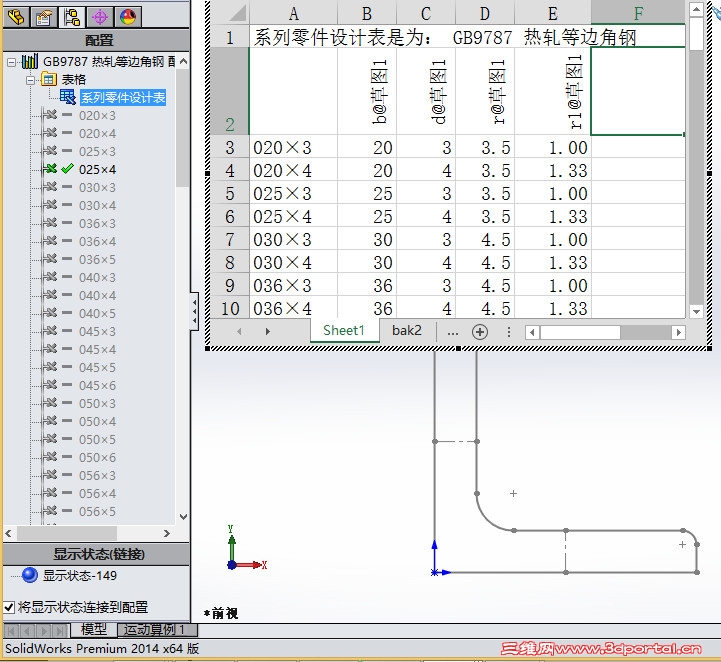Select column A header
This screenshot has height=662, width=721.
293,13
